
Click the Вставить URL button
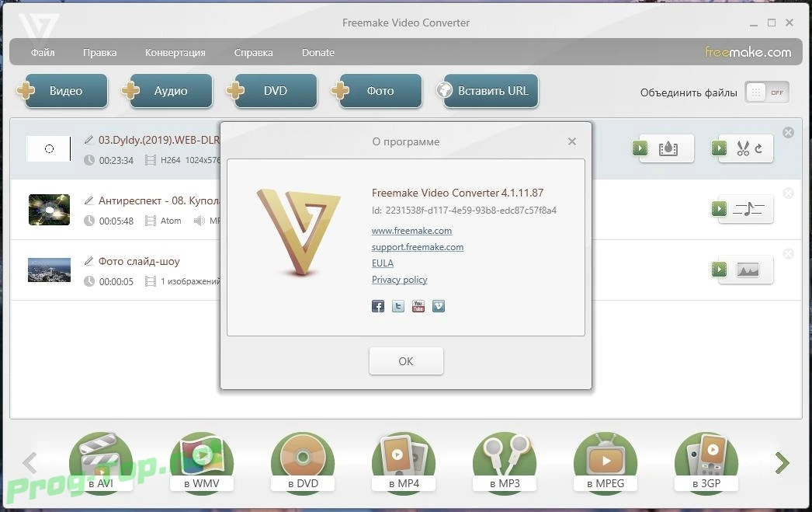click(487, 91)
